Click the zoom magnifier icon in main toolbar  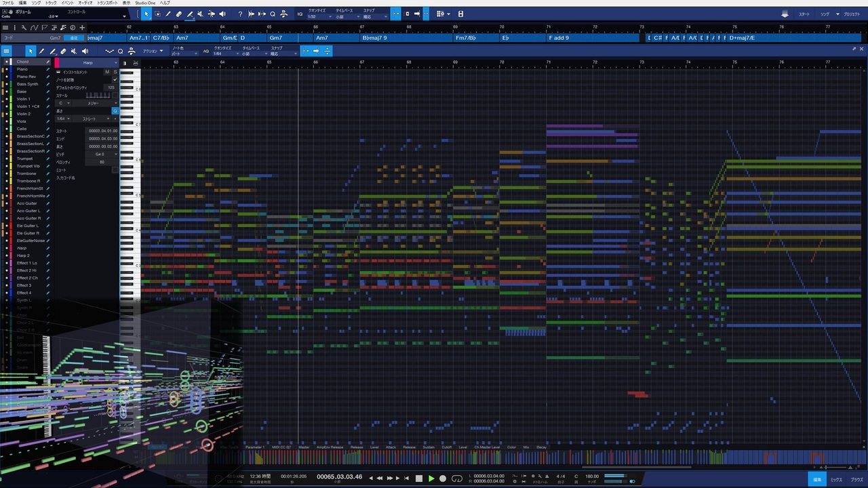(x=273, y=14)
